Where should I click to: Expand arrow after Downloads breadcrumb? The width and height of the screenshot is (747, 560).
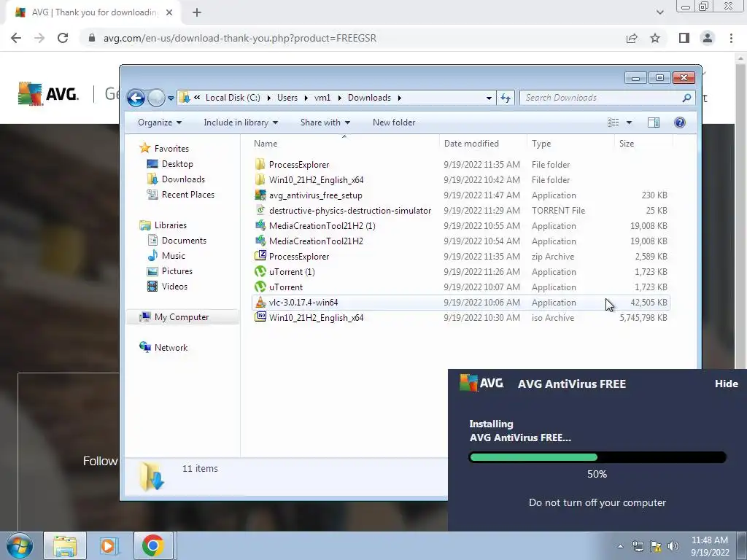[399, 98]
